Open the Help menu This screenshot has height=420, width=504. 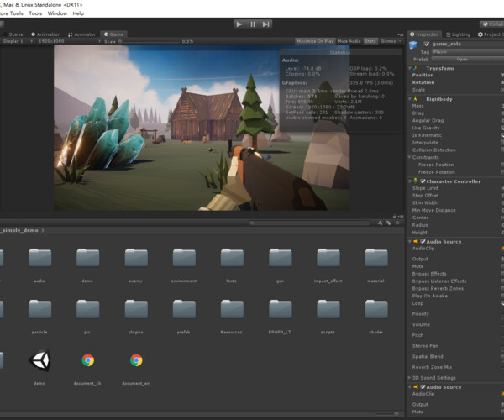tap(78, 13)
